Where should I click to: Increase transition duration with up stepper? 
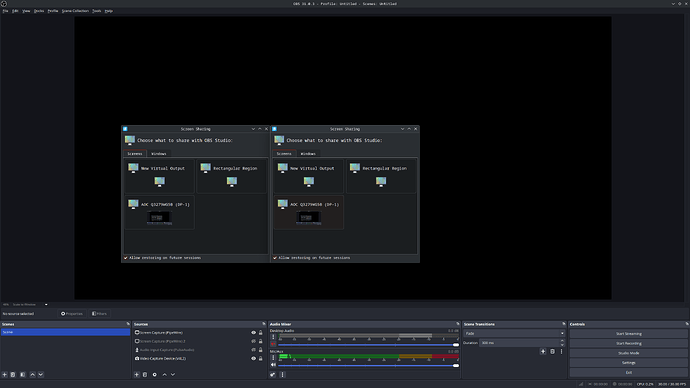pyautogui.click(x=562, y=341)
